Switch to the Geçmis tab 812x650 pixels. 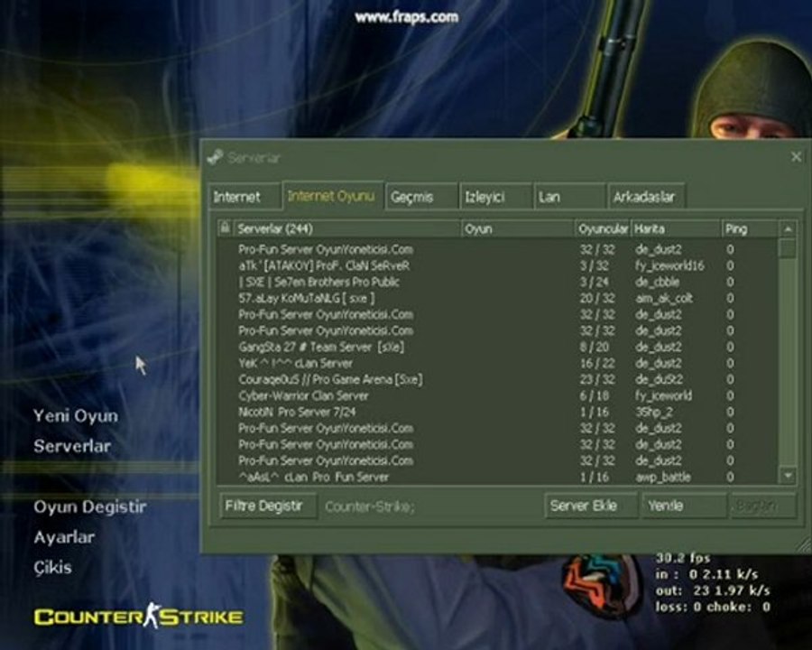tap(421, 197)
